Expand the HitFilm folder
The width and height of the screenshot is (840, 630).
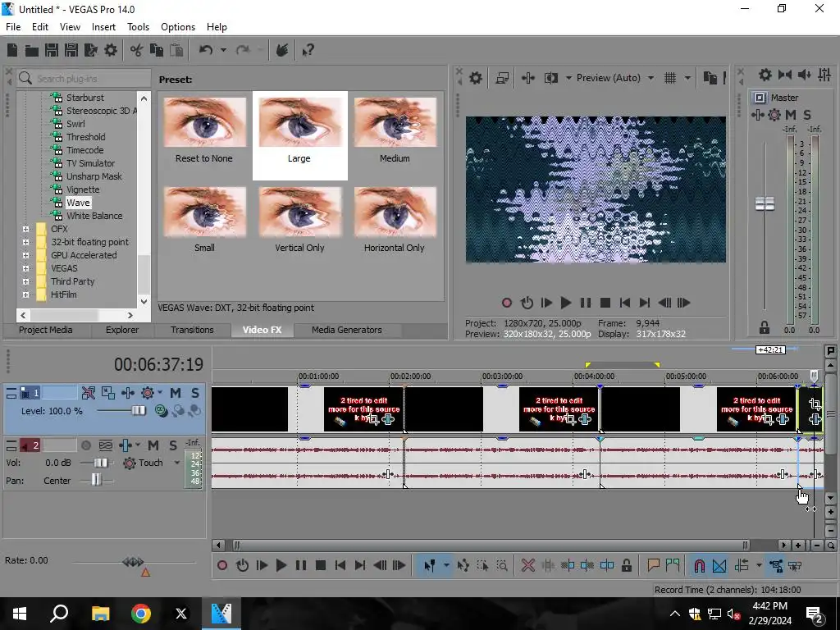point(25,294)
